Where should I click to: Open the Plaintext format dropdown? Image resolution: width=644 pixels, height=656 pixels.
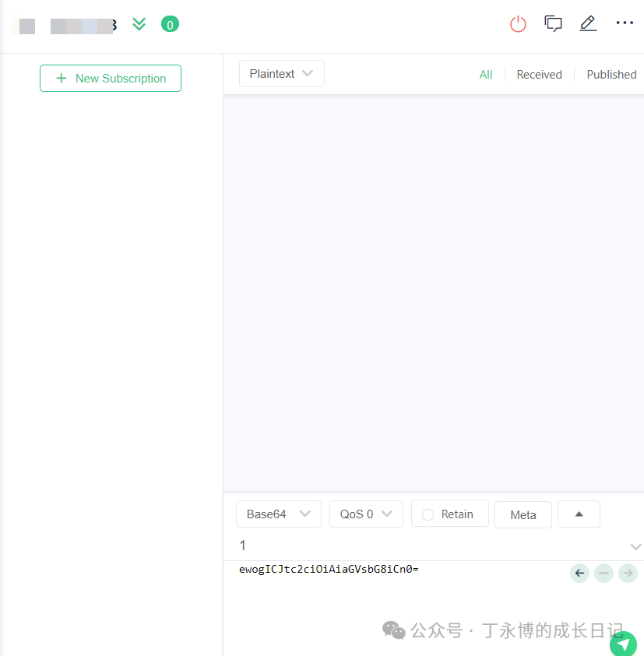coord(281,73)
